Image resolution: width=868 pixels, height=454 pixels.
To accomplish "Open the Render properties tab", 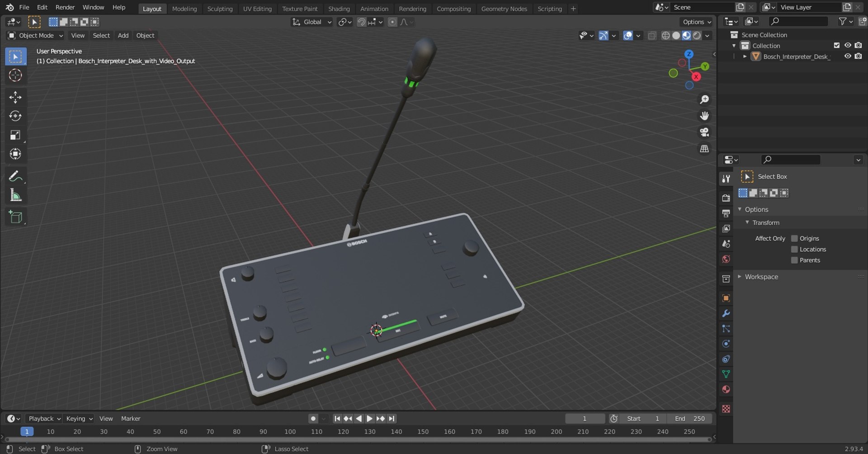I will pos(726,198).
